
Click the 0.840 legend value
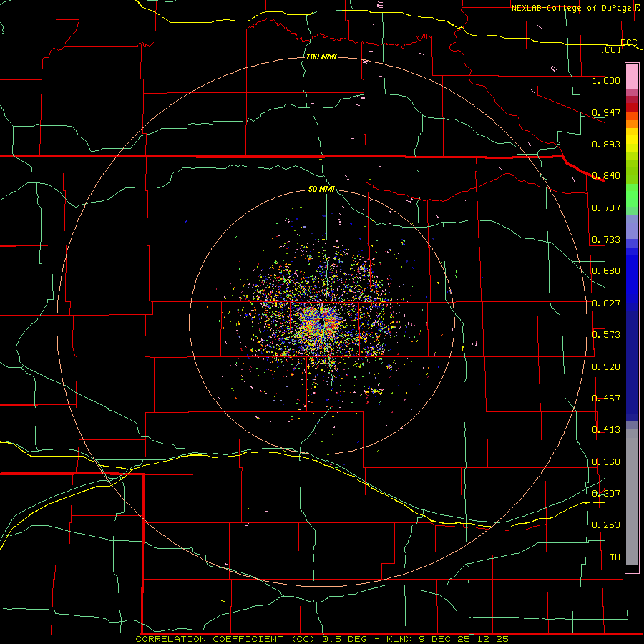pos(606,176)
